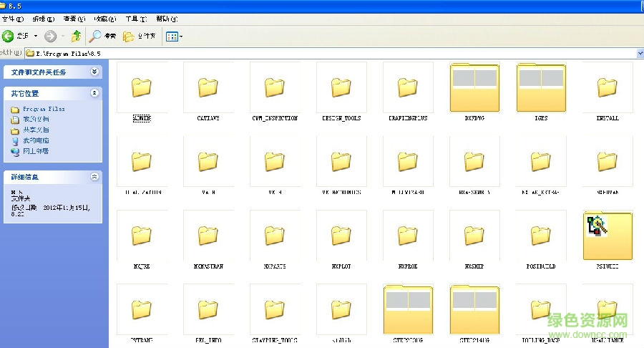
Task: Select the DESIGN_TOOLS folder
Action: coord(341,88)
